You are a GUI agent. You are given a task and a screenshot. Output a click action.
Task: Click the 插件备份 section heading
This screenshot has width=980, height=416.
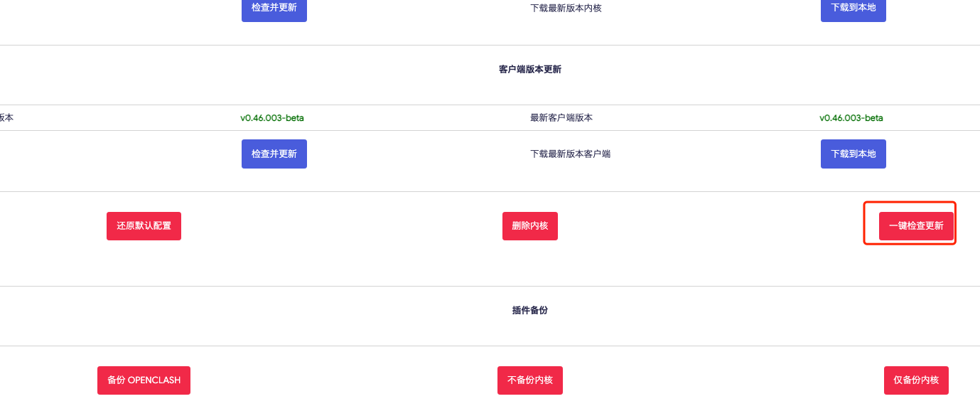pos(530,311)
